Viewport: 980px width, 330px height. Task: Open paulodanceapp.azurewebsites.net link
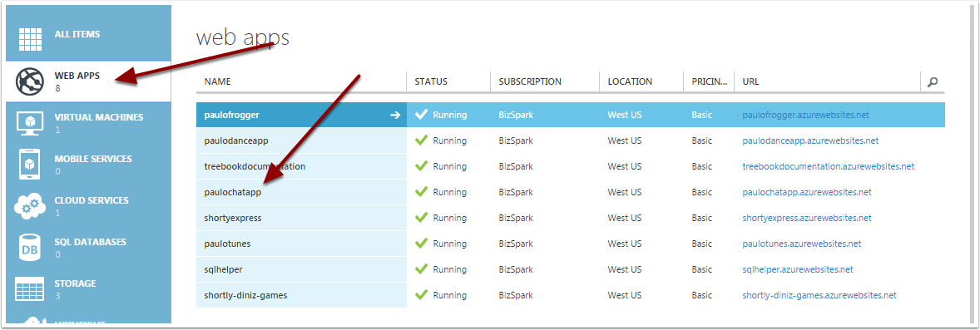tap(810, 140)
